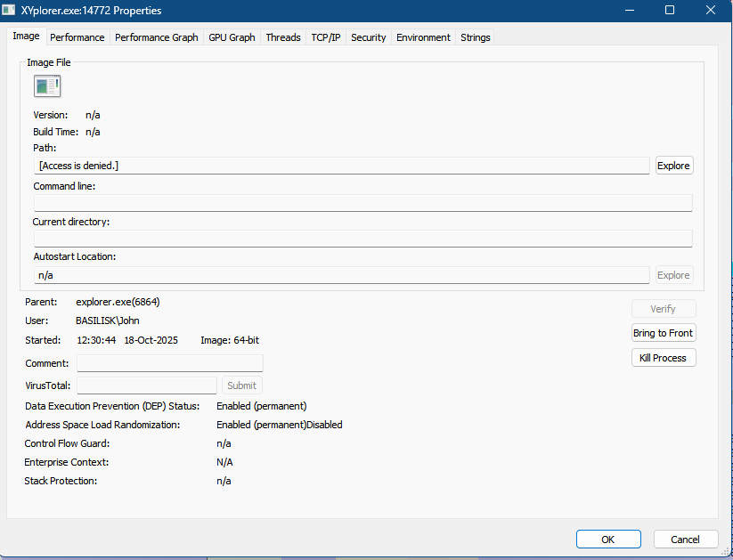Dismiss dialog with Cancel button
Viewport: 733px width, 560px height.
[x=685, y=540]
